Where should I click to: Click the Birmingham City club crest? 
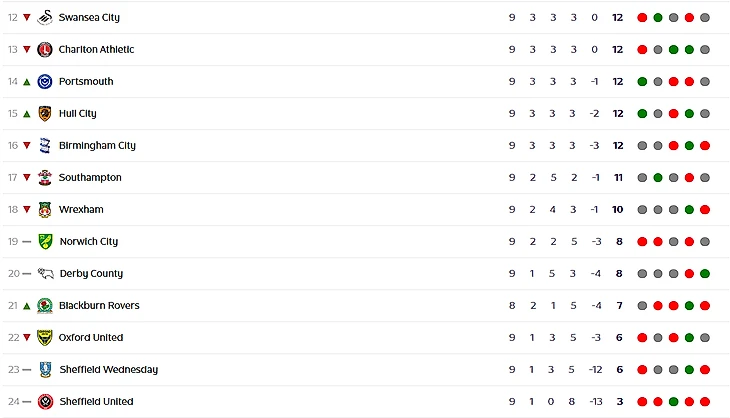click(45, 145)
